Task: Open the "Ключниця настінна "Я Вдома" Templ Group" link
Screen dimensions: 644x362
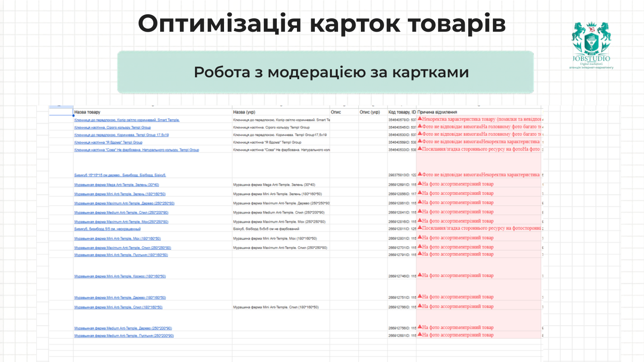Action: pos(109,142)
